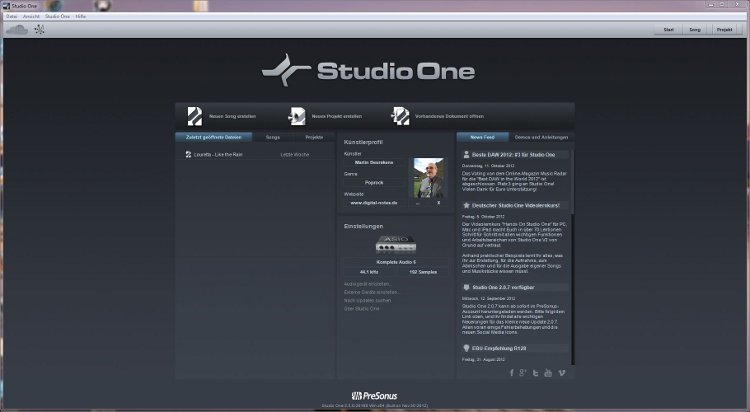Switch to the Song page button

[695, 30]
